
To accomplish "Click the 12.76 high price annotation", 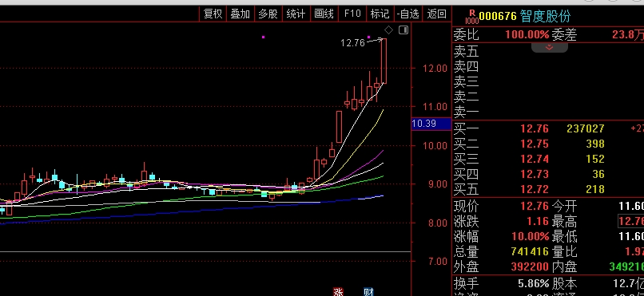I will [352, 43].
